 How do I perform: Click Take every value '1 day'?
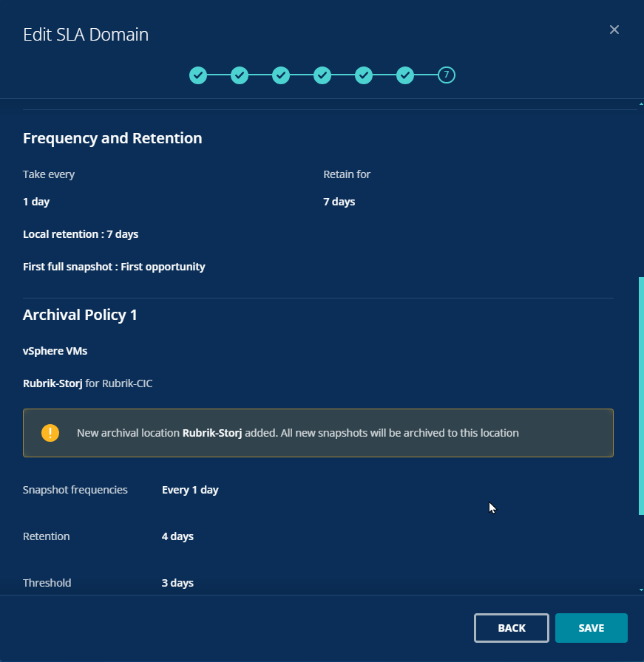(x=36, y=202)
